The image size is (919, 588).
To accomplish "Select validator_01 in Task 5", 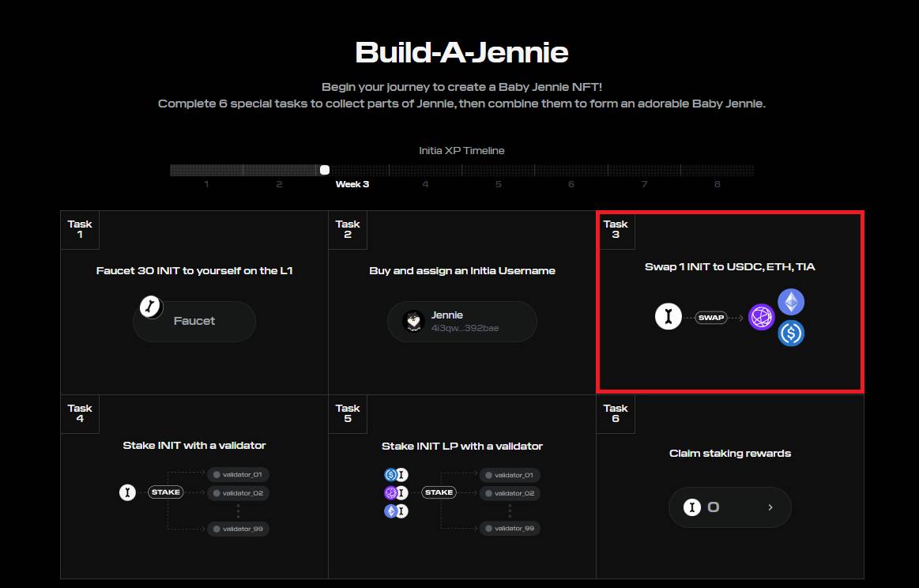I will [x=510, y=475].
